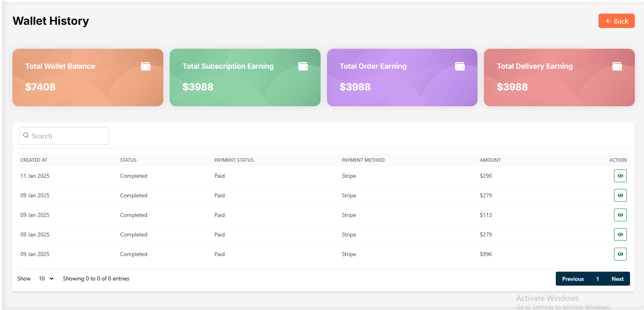This screenshot has width=644, height=310.
Task: Sort by Created At column header
Action: click(34, 160)
